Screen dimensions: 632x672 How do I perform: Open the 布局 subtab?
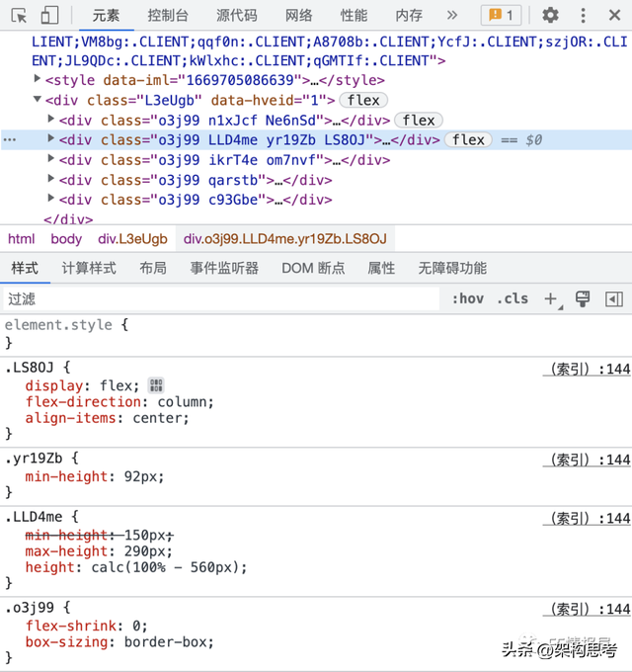[x=153, y=268]
